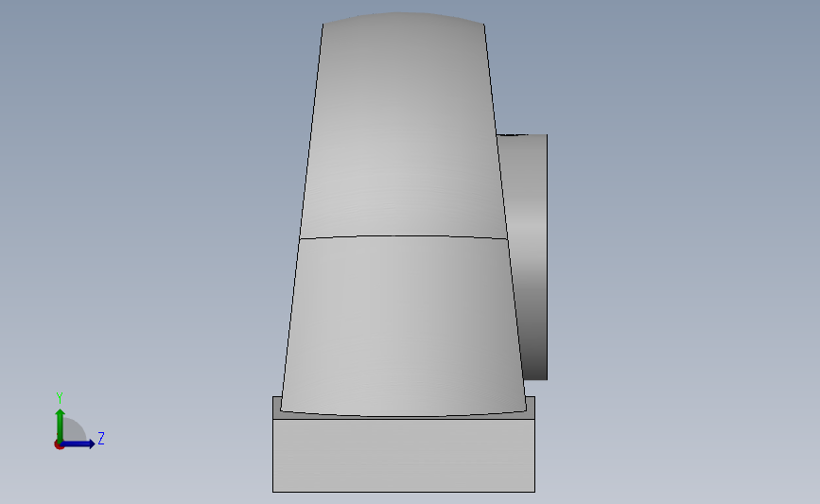
Task: Select the cylindrical boss on the model's right
Action: click(x=530, y=256)
